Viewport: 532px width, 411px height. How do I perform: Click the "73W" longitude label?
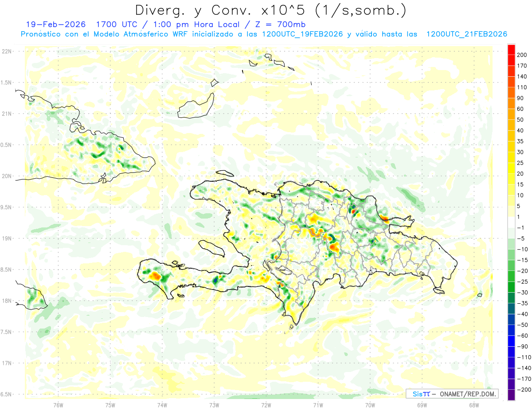(214, 405)
